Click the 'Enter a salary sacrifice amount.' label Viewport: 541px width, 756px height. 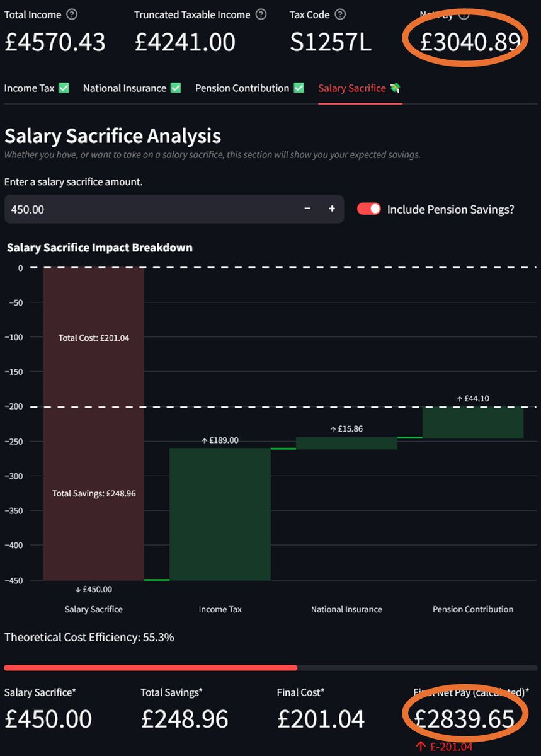[x=74, y=182]
